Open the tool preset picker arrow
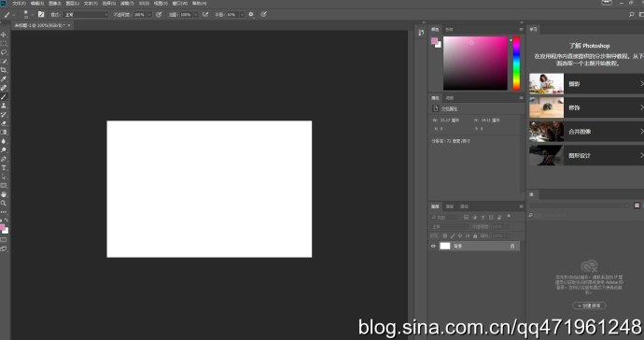 tap(14, 14)
